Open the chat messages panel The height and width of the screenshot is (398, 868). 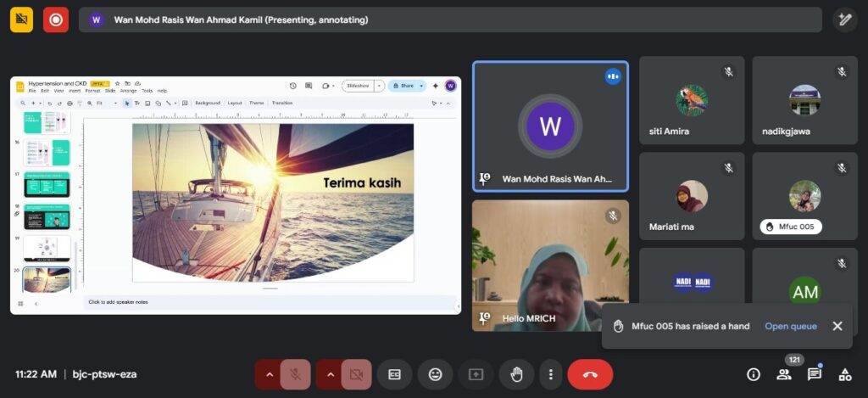tap(815, 374)
